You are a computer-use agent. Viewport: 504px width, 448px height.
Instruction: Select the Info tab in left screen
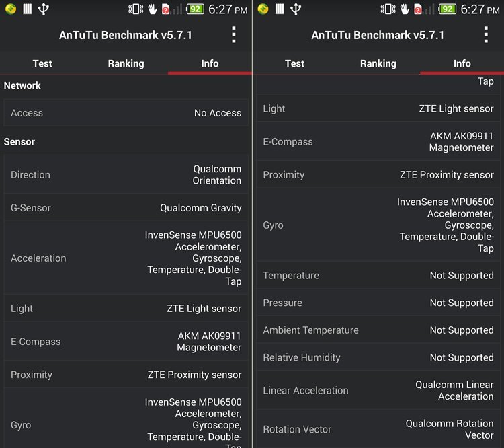[x=210, y=63]
